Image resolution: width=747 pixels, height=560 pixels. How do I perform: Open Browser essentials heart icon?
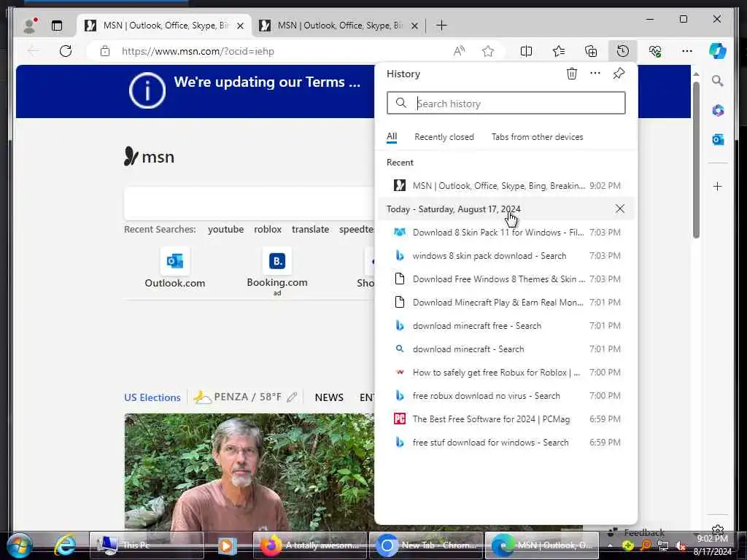click(x=656, y=51)
